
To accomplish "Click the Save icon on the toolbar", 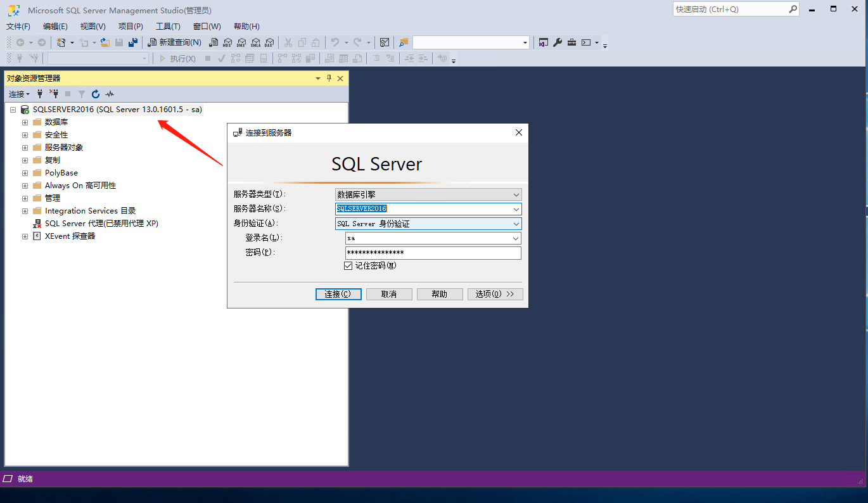I will coord(120,42).
